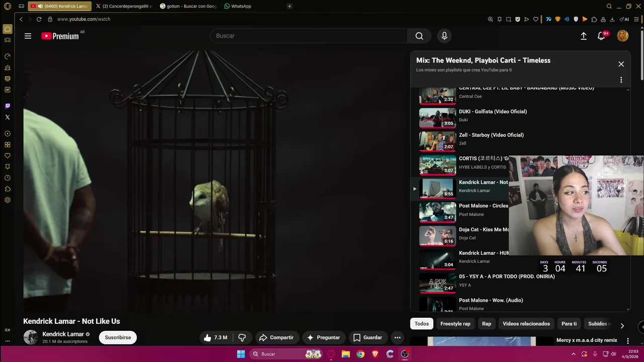Open the browser extensions puzzle toolbar icon

click(x=594, y=19)
